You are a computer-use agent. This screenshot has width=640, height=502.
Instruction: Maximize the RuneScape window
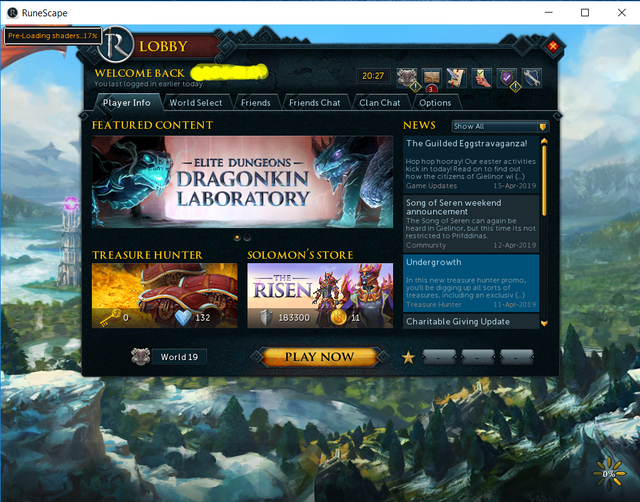coord(585,13)
